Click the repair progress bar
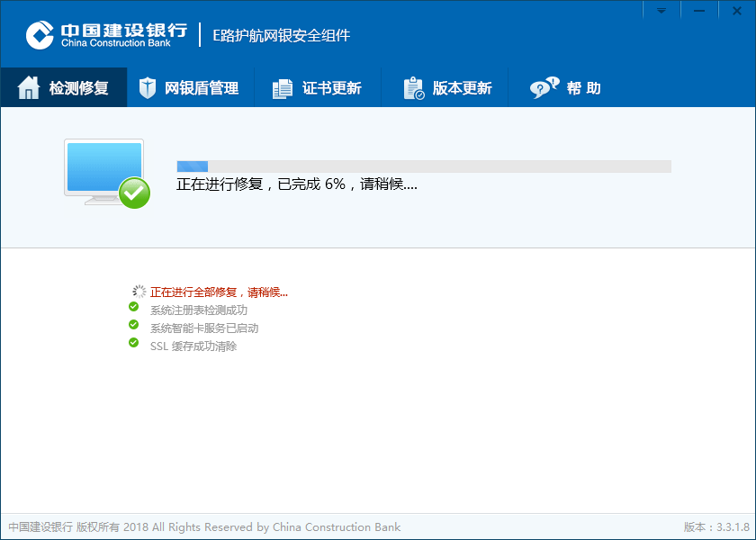 [423, 166]
